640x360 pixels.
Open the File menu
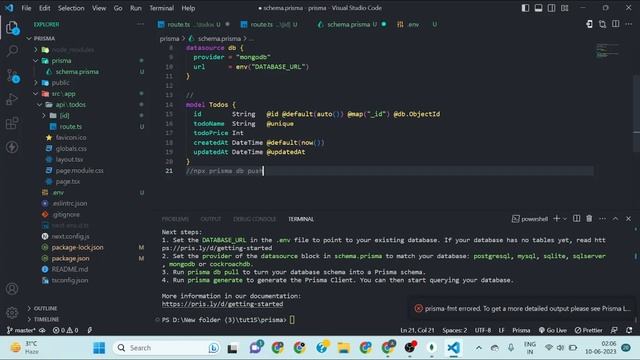click(x=26, y=8)
